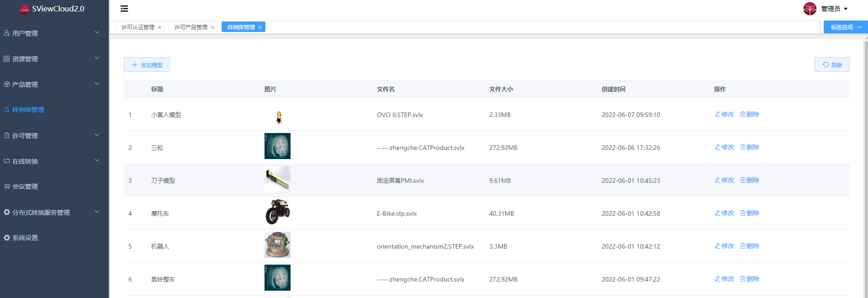Expand the 许可管理 sidebar menu
Image resolution: width=868 pixels, height=298 pixels.
(54, 135)
